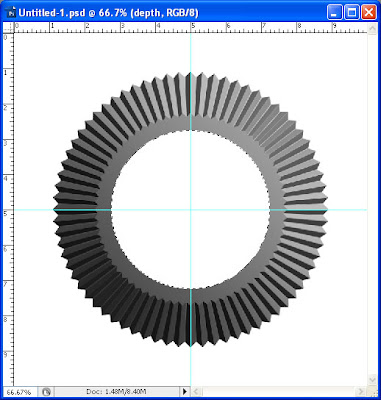381x400 pixels.
Task: Click the Untitled-1.psd title bar text
Action: pyautogui.click(x=109, y=13)
